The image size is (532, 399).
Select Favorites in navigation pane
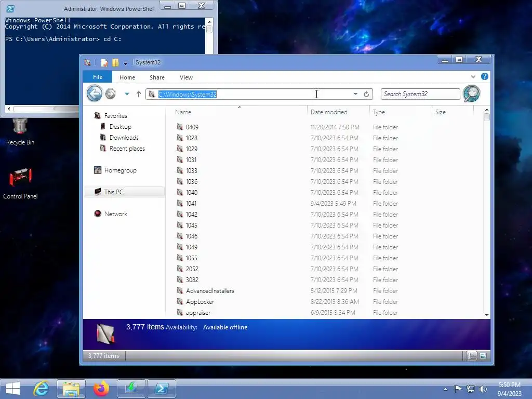click(x=115, y=116)
